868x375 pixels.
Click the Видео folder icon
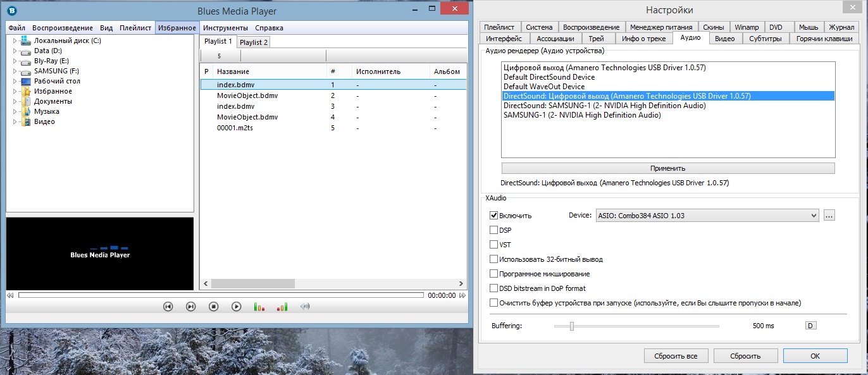[x=26, y=121]
